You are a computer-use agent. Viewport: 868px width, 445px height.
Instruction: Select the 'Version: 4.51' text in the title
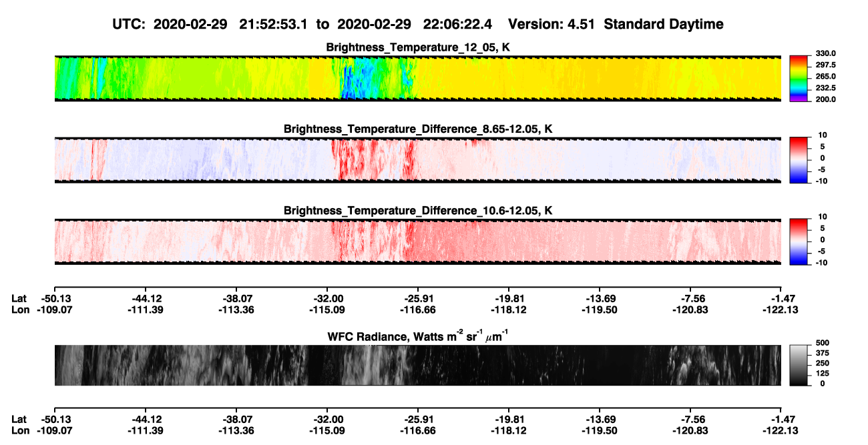(x=552, y=24)
